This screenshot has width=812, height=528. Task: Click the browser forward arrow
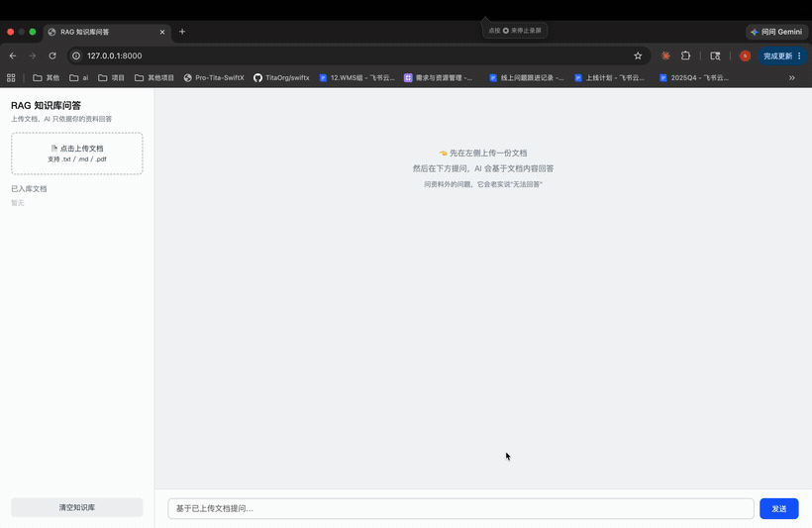click(x=33, y=55)
